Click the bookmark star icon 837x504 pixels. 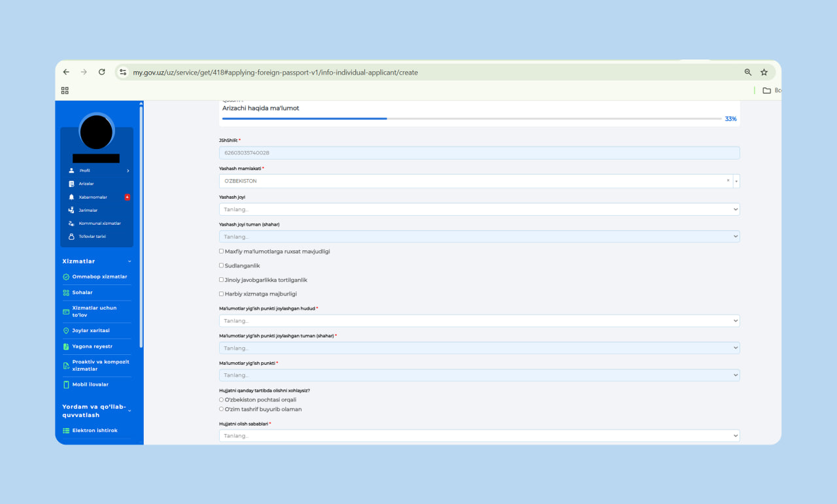coord(764,72)
